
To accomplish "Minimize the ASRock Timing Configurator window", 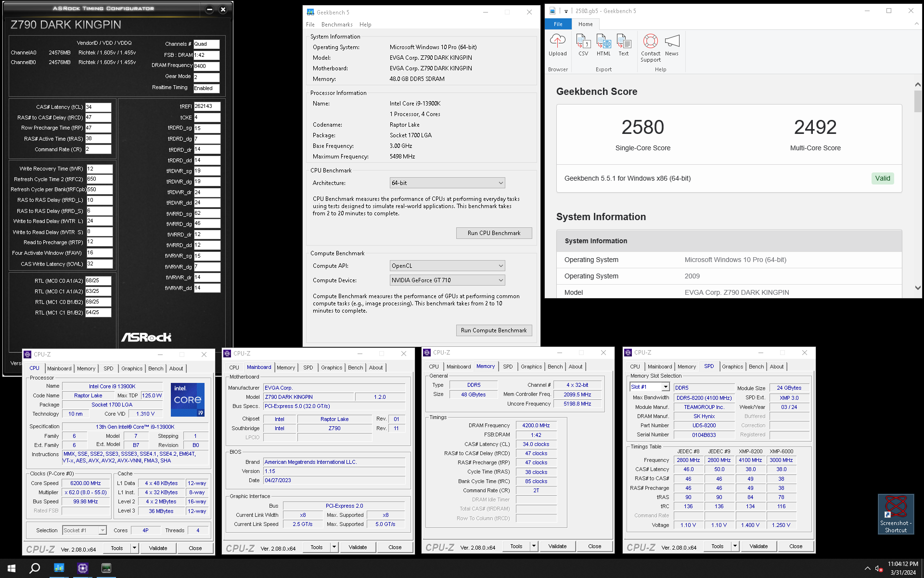I will point(209,9).
